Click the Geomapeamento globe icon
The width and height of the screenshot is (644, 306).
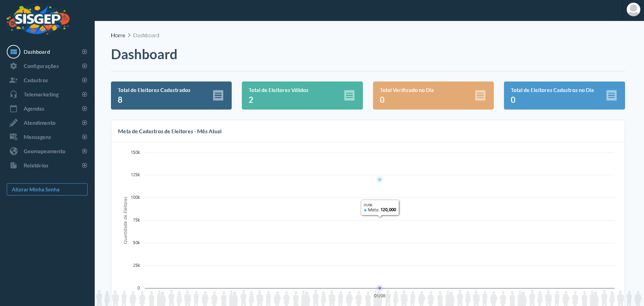click(x=14, y=151)
